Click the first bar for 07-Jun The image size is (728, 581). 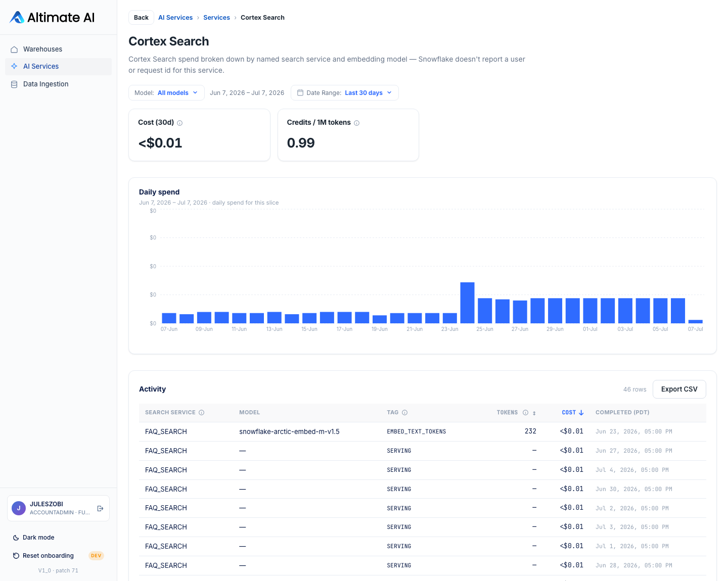tap(169, 318)
